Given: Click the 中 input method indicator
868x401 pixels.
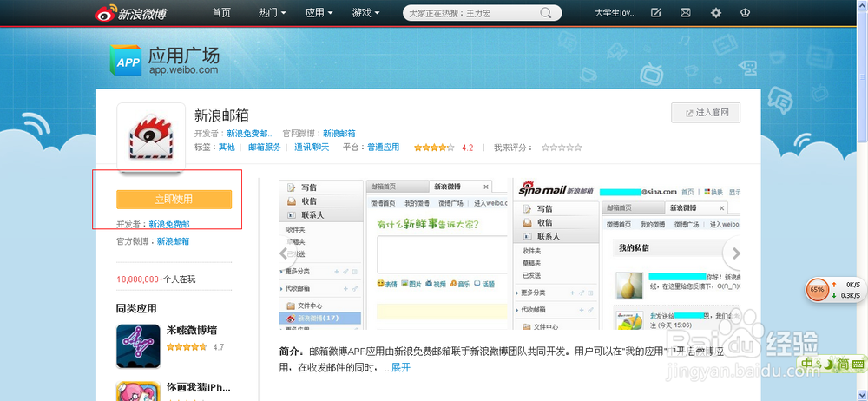Looking at the screenshot, I should [808, 364].
